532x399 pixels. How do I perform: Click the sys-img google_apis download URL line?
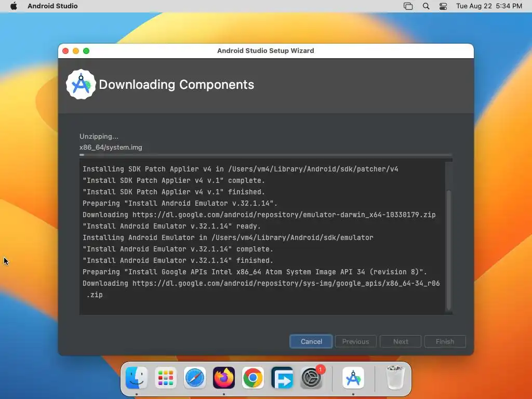pyautogui.click(x=261, y=283)
